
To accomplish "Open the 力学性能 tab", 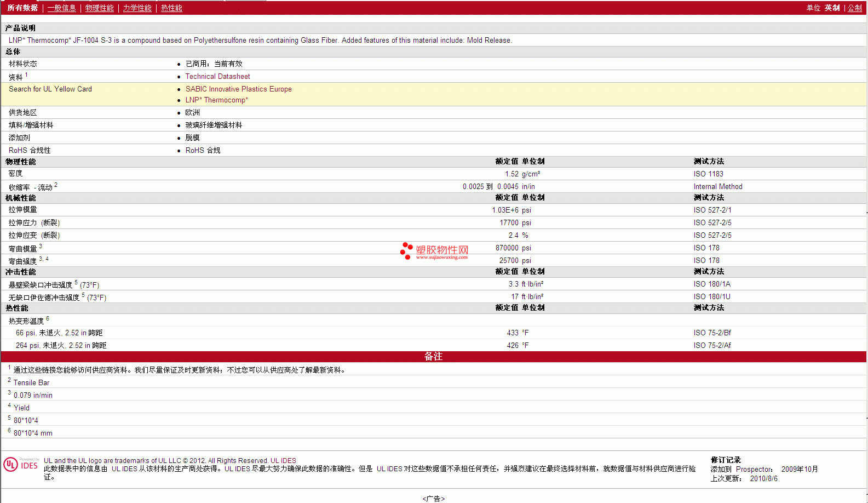I will [x=137, y=8].
